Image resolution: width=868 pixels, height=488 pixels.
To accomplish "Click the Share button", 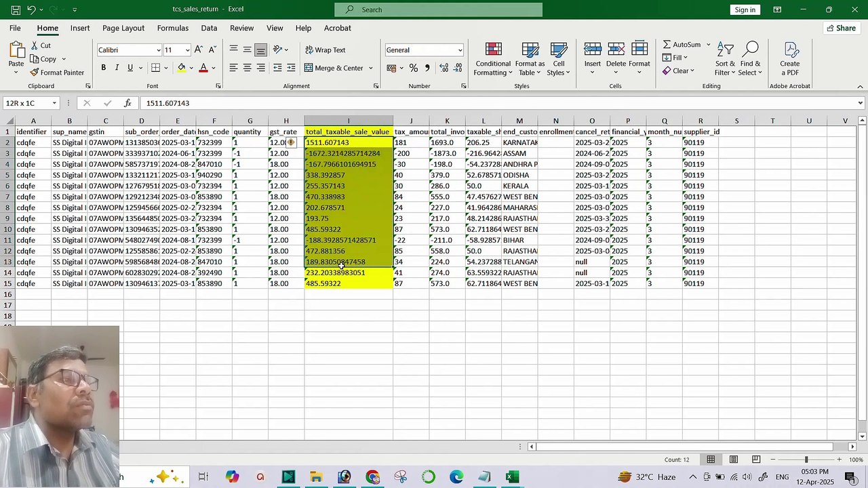I will [841, 28].
